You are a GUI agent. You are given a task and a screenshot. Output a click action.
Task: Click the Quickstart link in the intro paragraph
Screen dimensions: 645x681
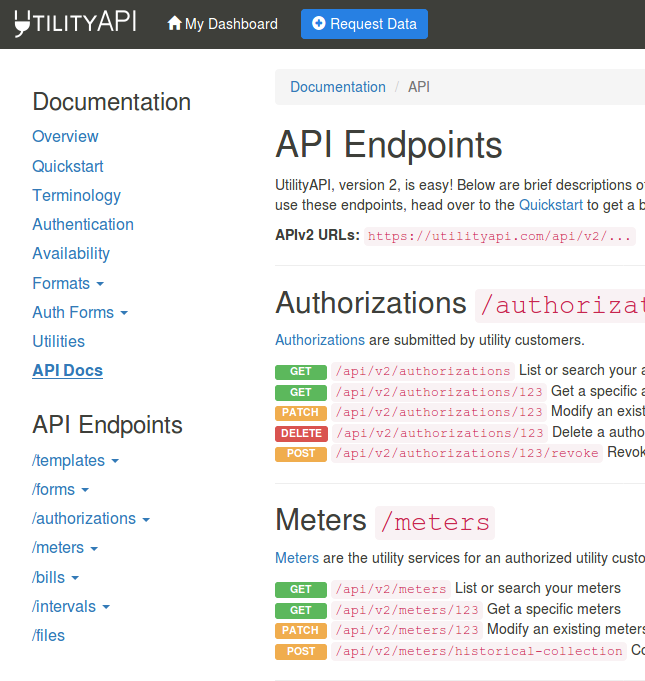pos(551,205)
